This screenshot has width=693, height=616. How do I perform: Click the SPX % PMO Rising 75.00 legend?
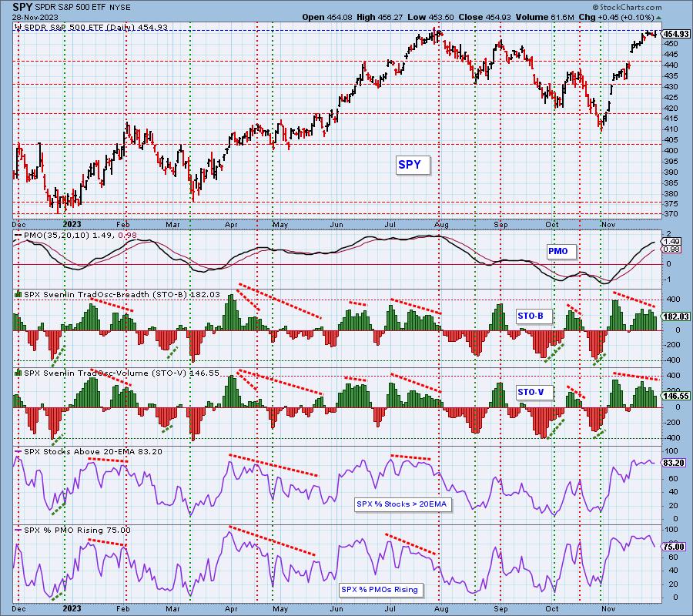point(77,530)
